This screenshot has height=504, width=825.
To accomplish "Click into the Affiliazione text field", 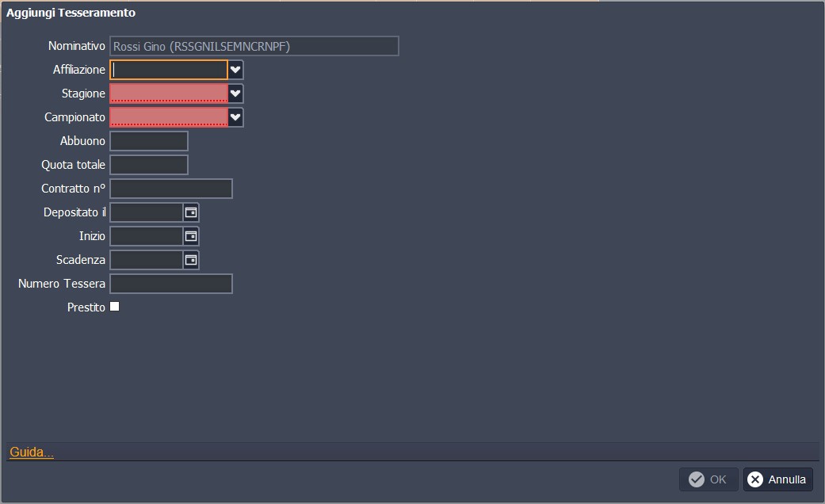I will tap(169, 70).
